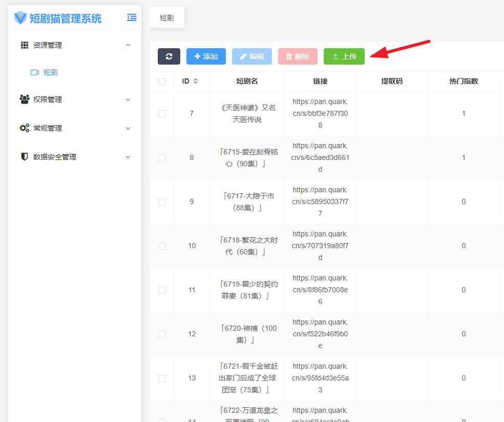The image size is (504, 422).
Task: Click the 6715-爱在刻骨铭心 title cell
Action: point(247,158)
